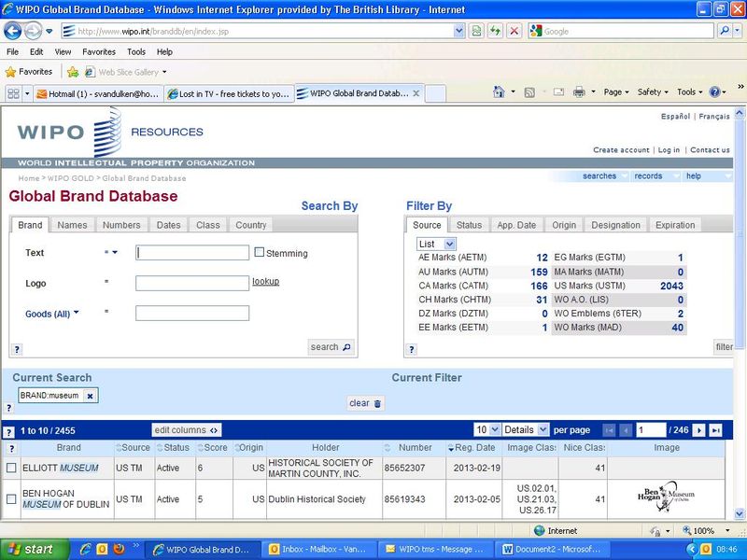Click the edit columns button
This screenshot has height=560, width=747.
[x=186, y=430]
